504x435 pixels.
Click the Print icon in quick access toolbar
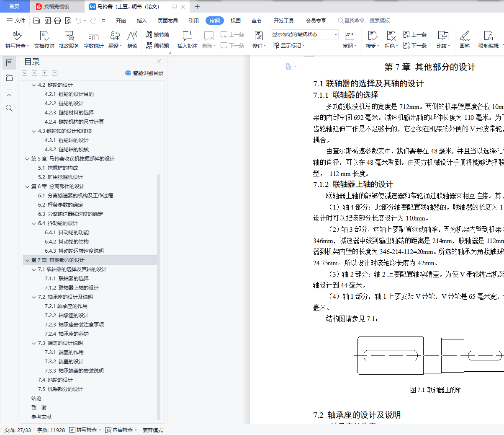tap(58, 21)
